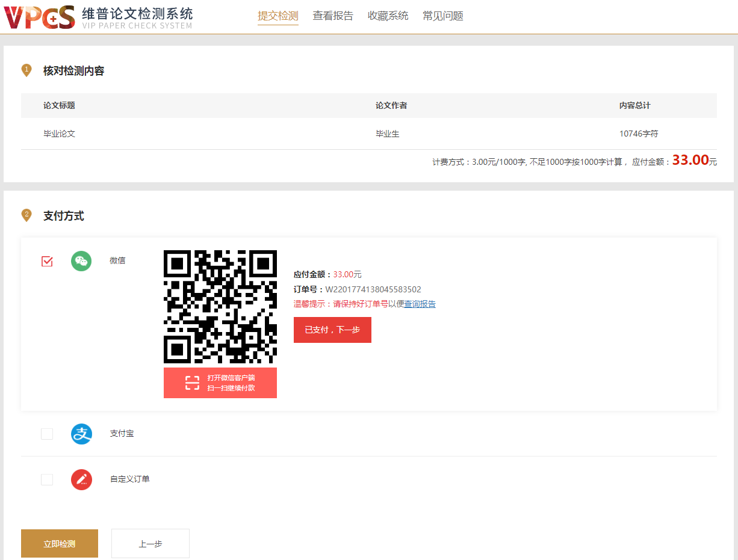Select the 支付宝 payment label
The height and width of the screenshot is (560, 738).
pos(122,434)
